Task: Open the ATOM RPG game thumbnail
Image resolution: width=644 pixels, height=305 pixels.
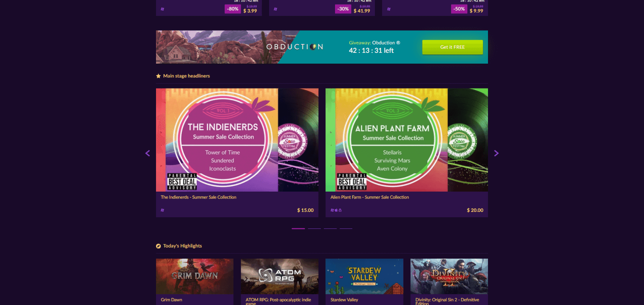Action: 279,276
